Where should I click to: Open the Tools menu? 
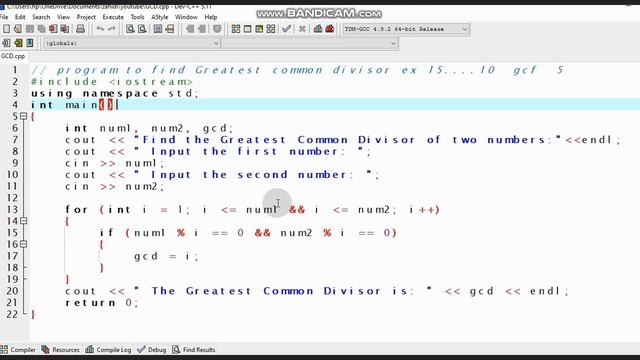tap(138, 17)
